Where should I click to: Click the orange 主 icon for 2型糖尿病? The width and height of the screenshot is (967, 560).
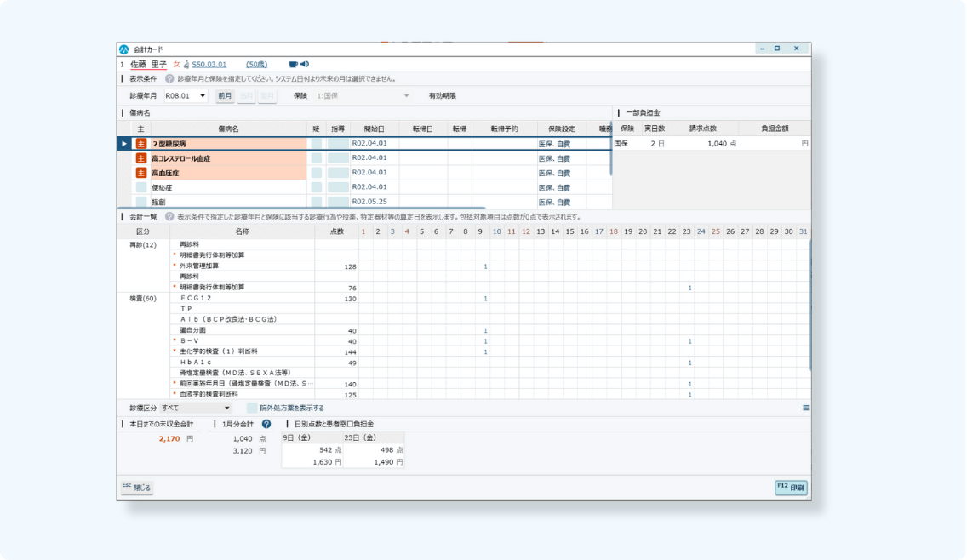pos(141,144)
